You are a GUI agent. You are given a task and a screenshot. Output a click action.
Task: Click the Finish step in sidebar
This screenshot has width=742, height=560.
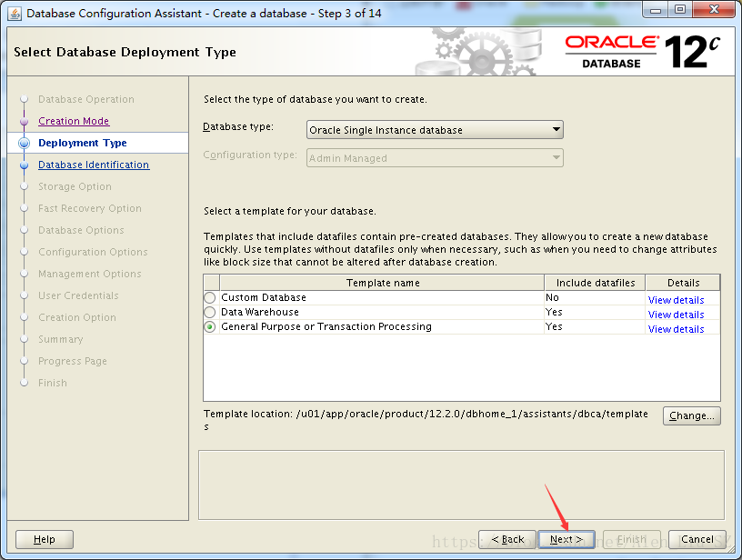(53, 383)
